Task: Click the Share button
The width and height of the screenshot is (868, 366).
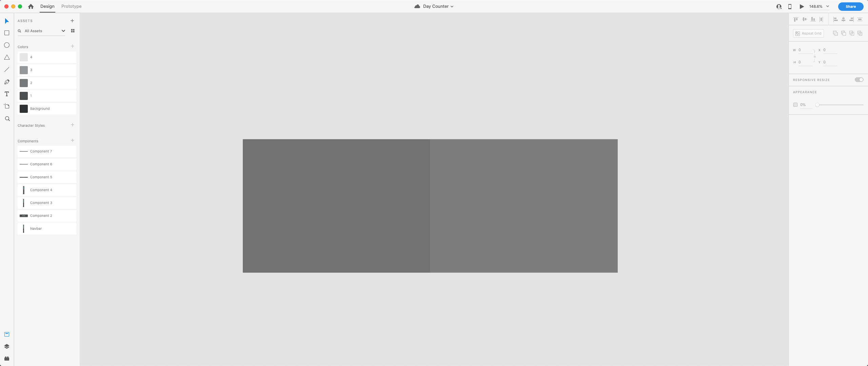Action: click(x=850, y=6)
